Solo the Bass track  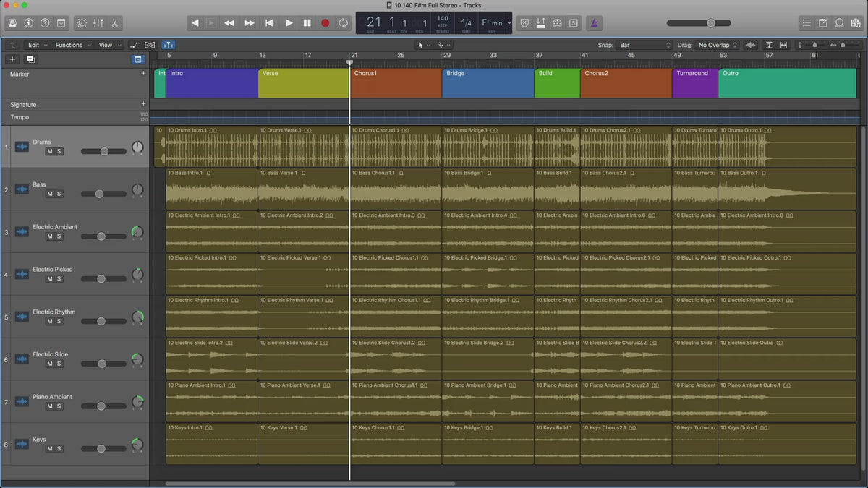pyautogui.click(x=59, y=194)
